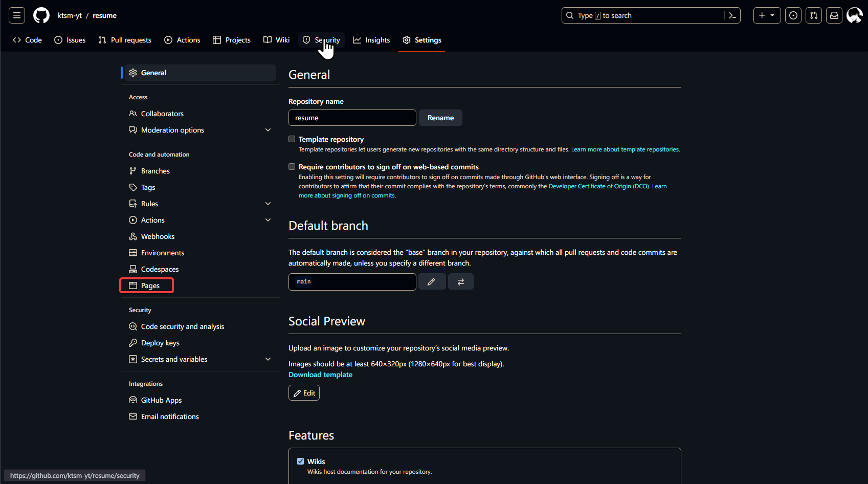Uncheck the Wikis feature checkbox

coord(301,461)
